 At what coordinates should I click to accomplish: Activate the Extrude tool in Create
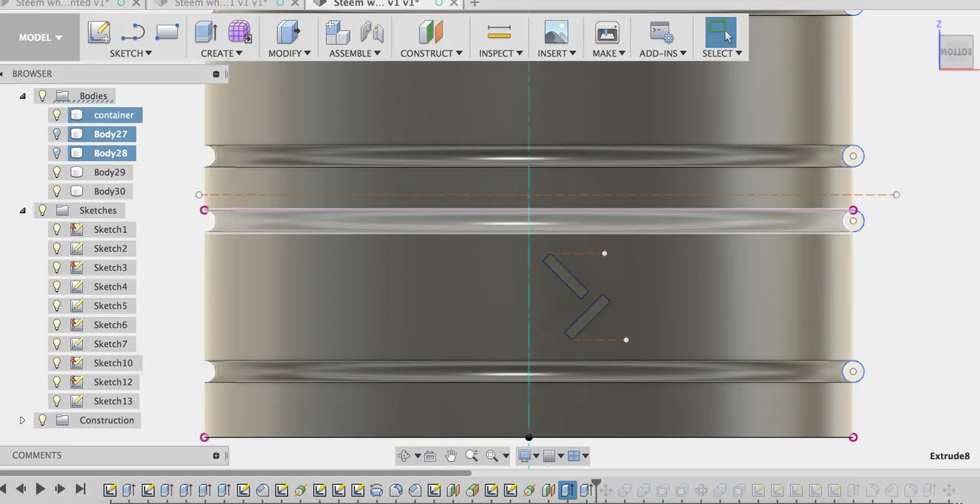206,32
